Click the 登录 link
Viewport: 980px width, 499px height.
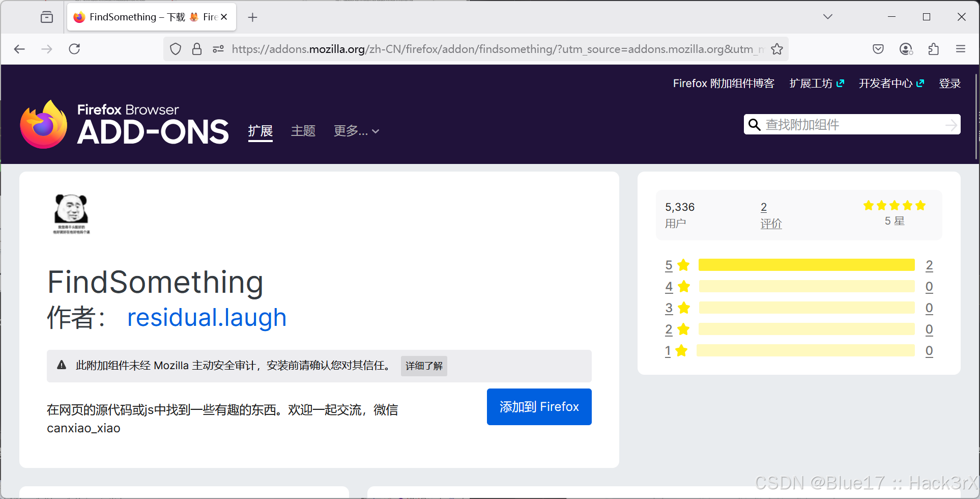[949, 84]
